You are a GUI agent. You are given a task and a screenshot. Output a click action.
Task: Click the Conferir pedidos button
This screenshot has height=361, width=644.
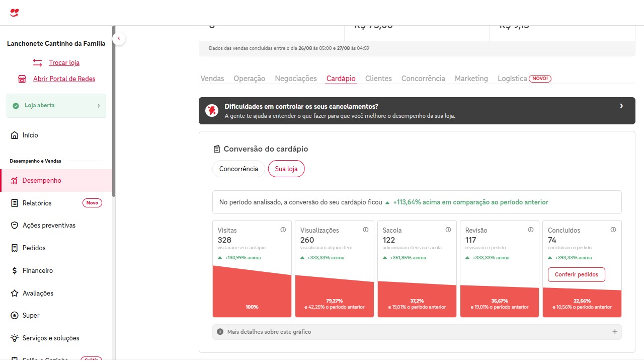pos(576,275)
